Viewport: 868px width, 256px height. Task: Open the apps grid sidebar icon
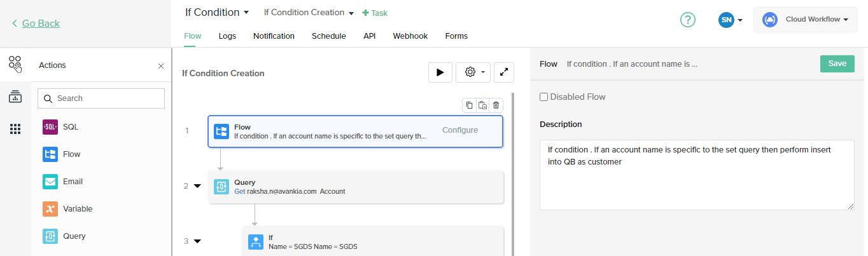click(x=15, y=129)
